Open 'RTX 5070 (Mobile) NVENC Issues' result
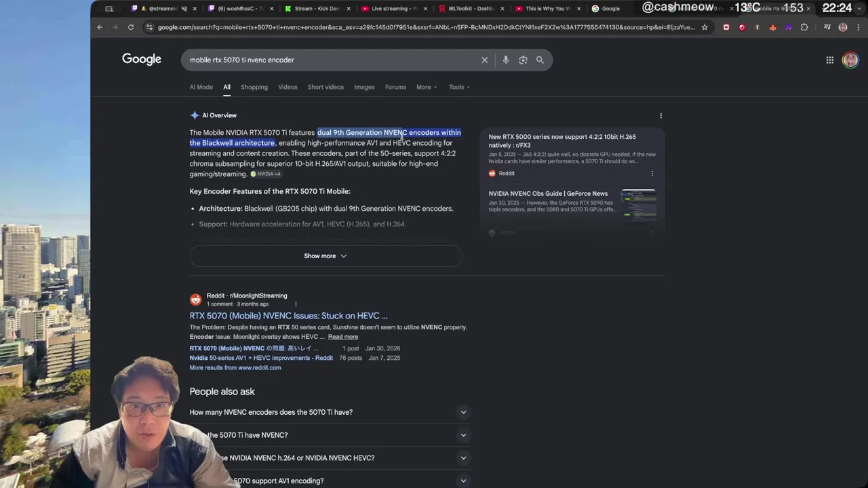The width and height of the screenshot is (868, 488). 288,316
